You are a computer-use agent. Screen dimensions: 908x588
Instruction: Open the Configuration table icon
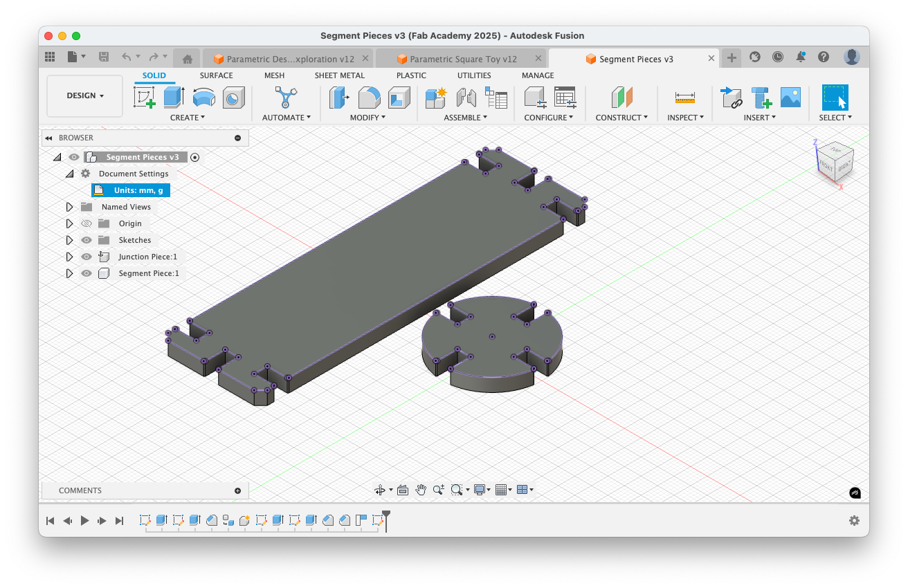pos(565,98)
